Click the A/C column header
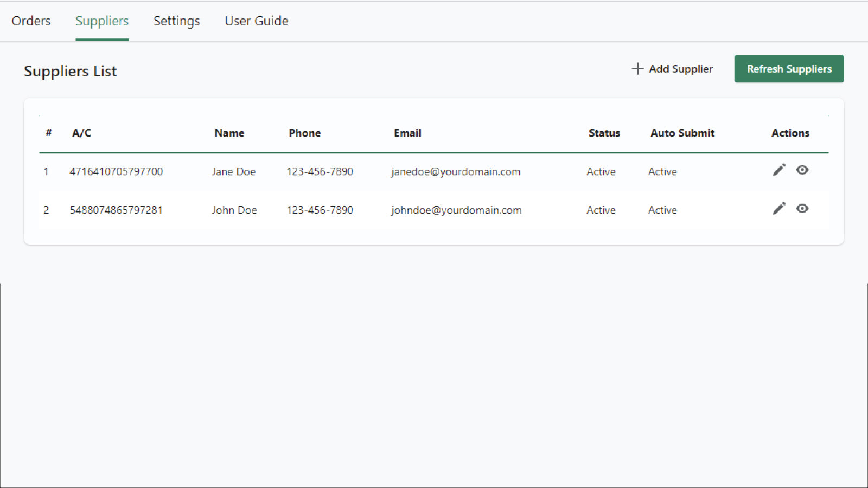 coord(81,133)
